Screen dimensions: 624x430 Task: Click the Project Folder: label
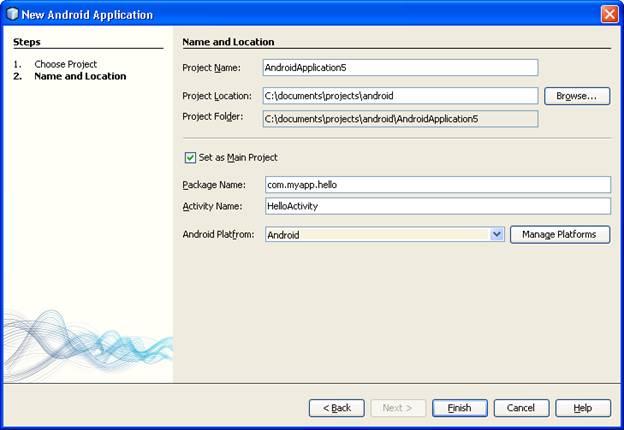(x=213, y=117)
